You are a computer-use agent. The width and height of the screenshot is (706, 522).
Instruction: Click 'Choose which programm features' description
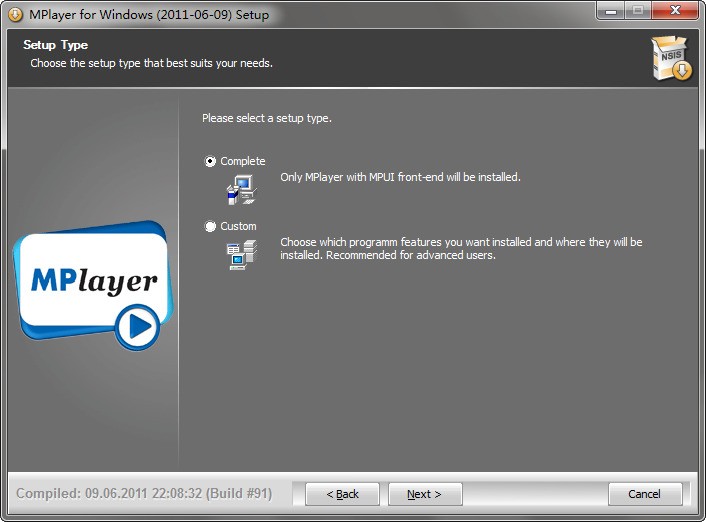tap(461, 249)
